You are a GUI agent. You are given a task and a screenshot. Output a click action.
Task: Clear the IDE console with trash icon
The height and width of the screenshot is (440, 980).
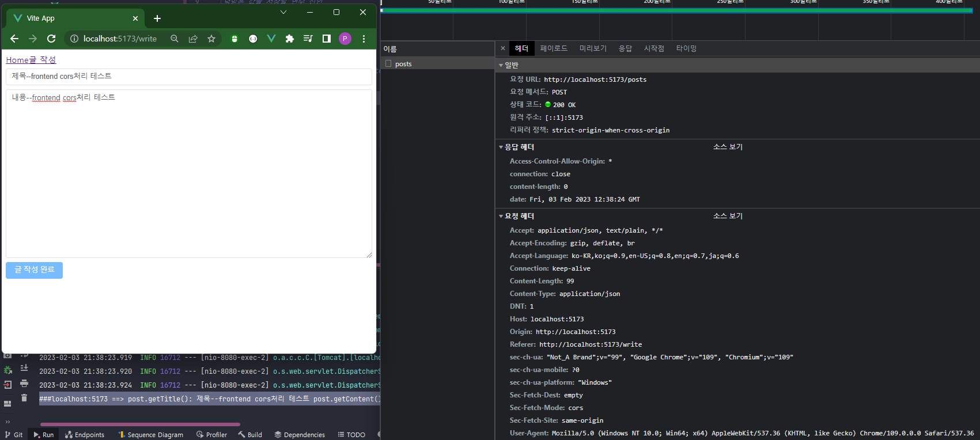[24, 398]
